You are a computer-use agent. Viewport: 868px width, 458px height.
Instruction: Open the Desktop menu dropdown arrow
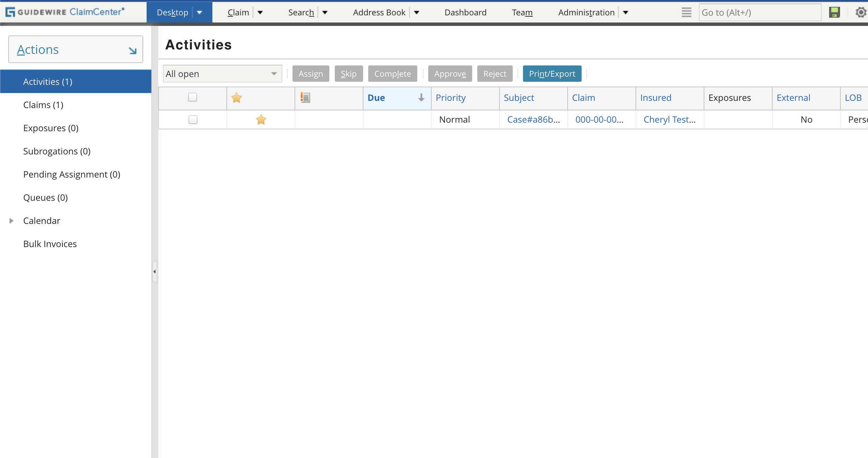199,12
